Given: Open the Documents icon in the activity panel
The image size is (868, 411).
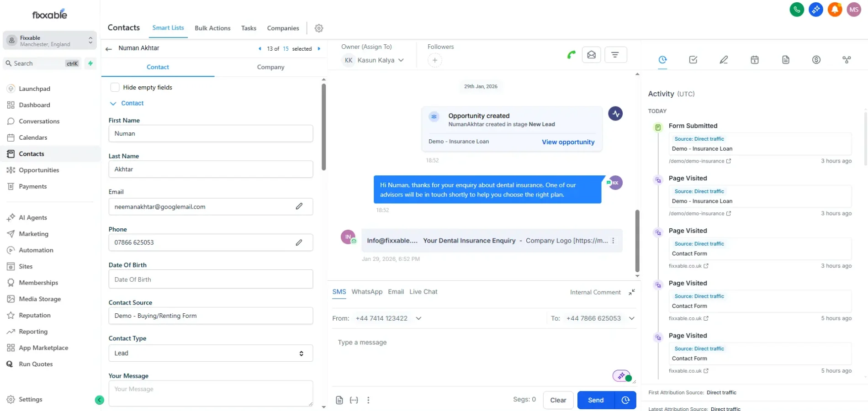Looking at the screenshot, I should (x=785, y=59).
